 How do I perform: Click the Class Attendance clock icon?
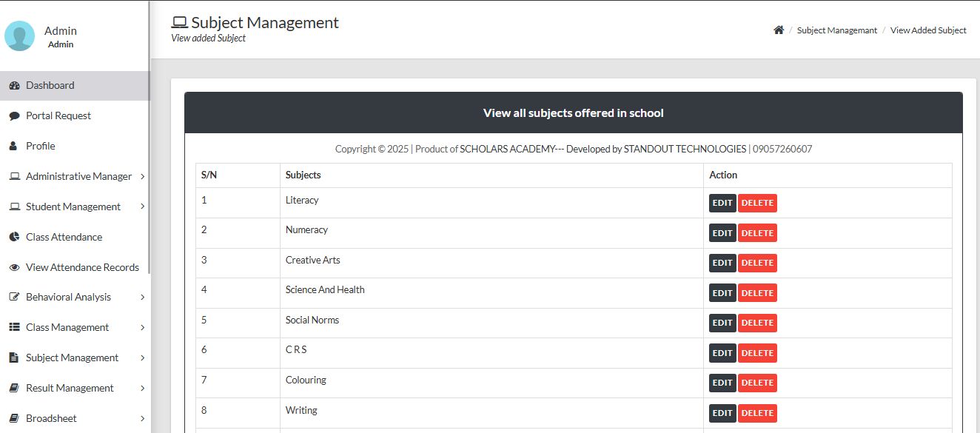tap(12, 237)
